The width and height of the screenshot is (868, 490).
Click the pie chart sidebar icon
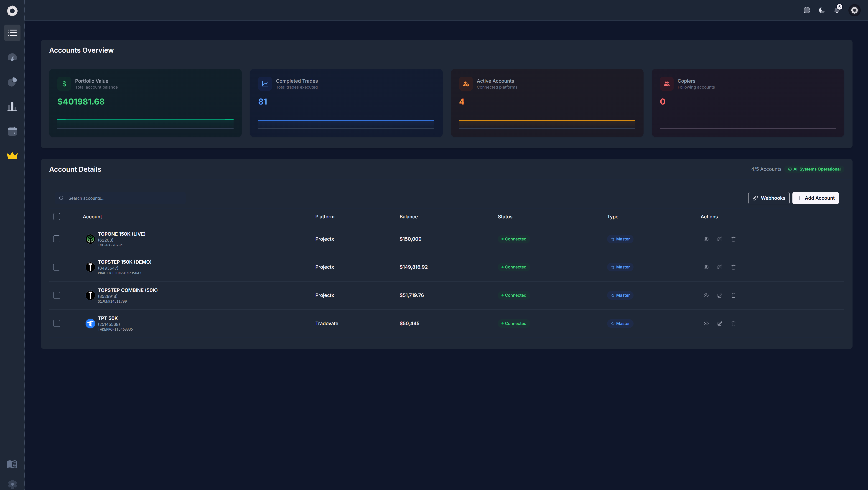12,82
